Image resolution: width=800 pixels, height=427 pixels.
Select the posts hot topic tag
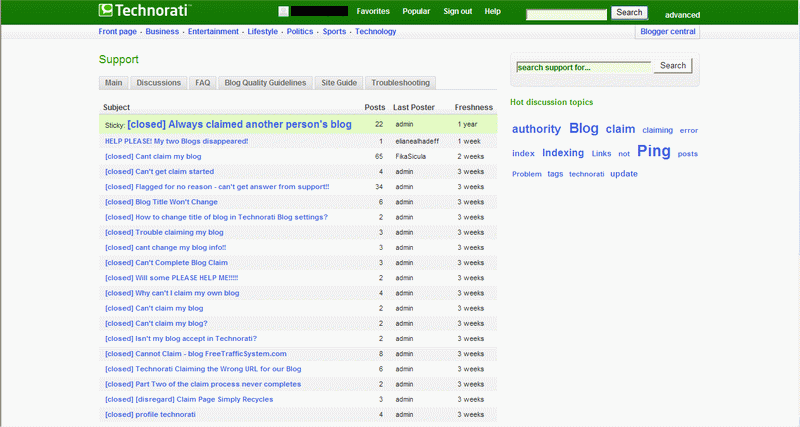point(688,154)
